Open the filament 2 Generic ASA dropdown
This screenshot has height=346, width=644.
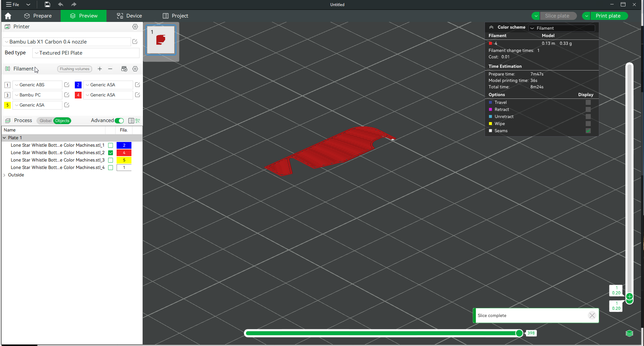pos(108,85)
